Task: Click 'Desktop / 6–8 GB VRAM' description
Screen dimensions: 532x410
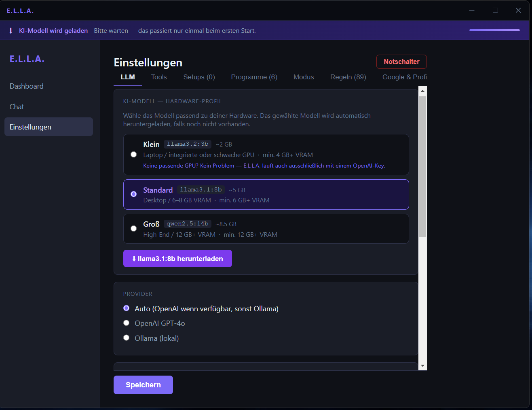Action: 177,200
